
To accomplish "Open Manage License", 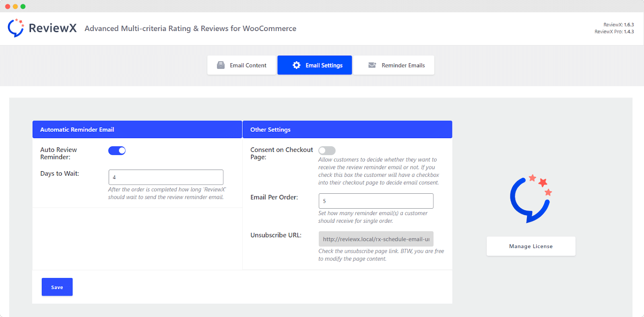I will coord(531,246).
